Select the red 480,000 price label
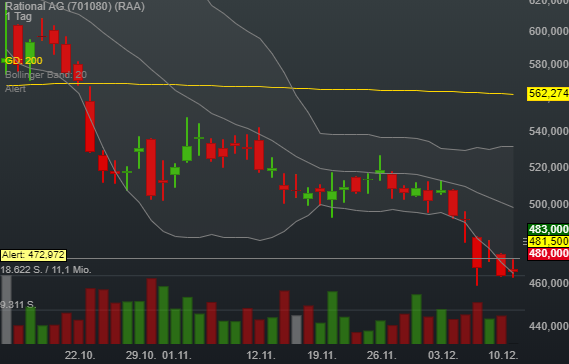 click(548, 253)
